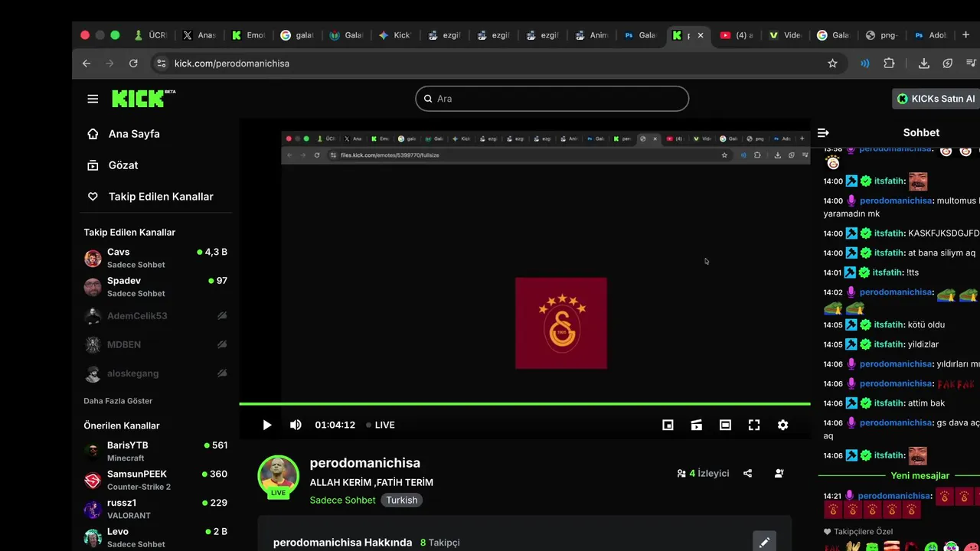Open Levo recommended channel
This screenshot has height=551, width=980.
(155, 537)
